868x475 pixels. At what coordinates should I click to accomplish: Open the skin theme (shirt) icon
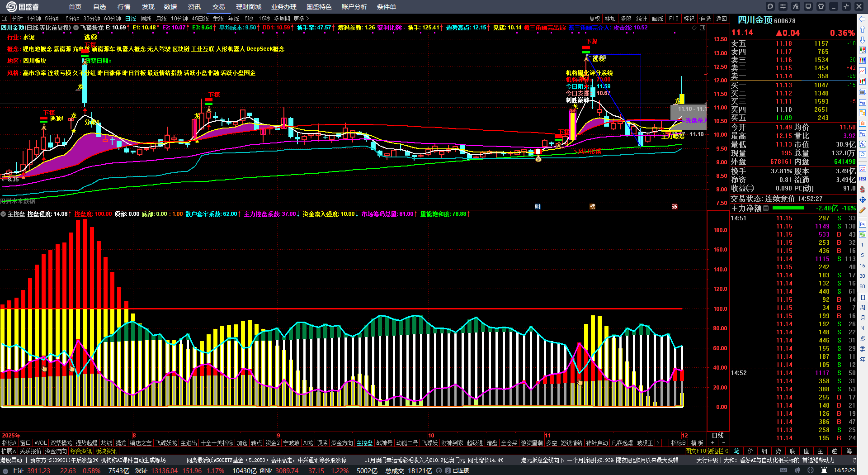pyautogui.click(x=821, y=6)
